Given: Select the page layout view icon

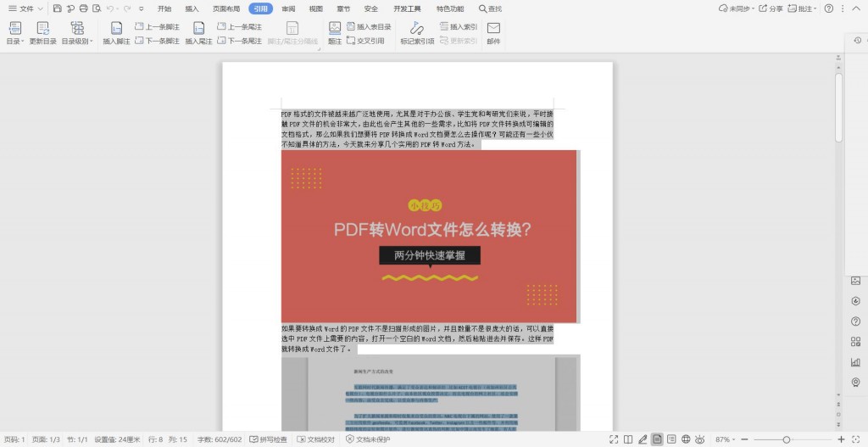Looking at the screenshot, I should (657, 439).
